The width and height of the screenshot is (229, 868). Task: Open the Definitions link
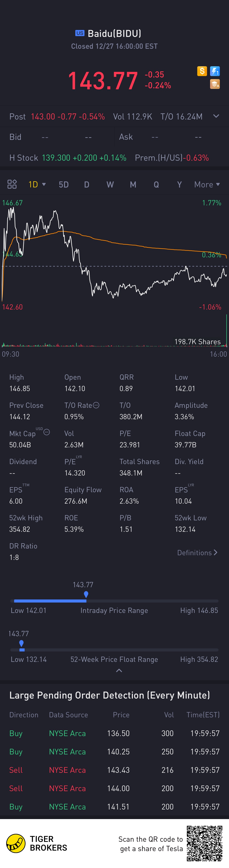tap(197, 553)
